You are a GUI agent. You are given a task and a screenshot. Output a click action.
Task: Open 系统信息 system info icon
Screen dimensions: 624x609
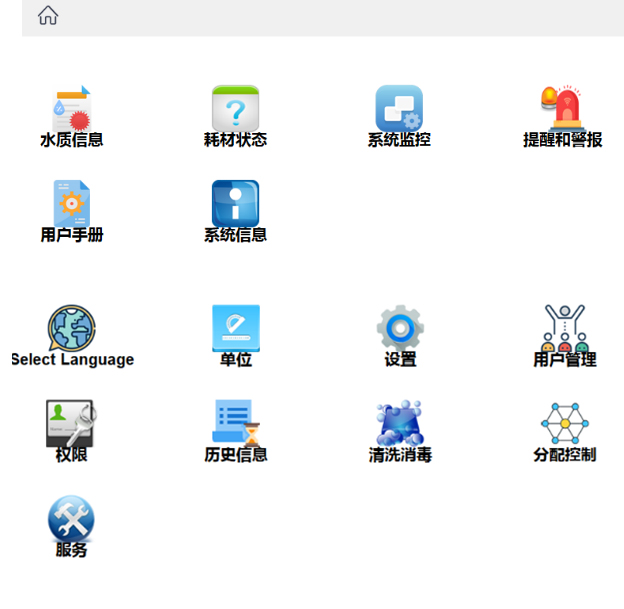235,203
